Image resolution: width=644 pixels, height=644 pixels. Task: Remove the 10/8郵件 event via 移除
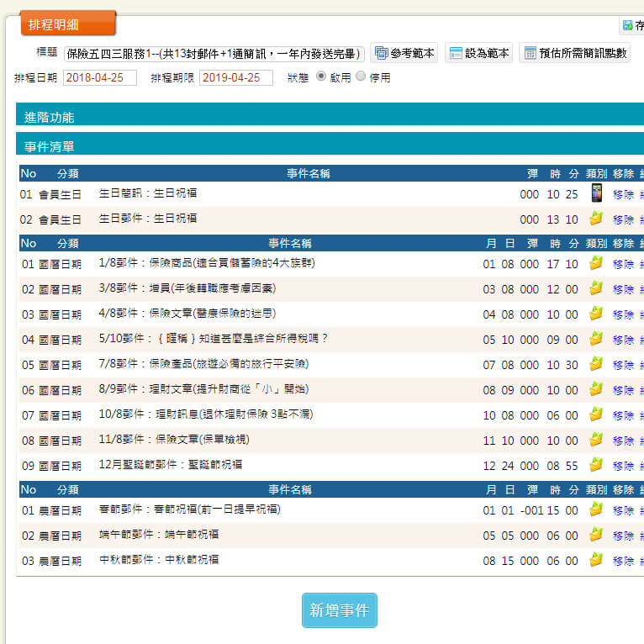(x=624, y=416)
